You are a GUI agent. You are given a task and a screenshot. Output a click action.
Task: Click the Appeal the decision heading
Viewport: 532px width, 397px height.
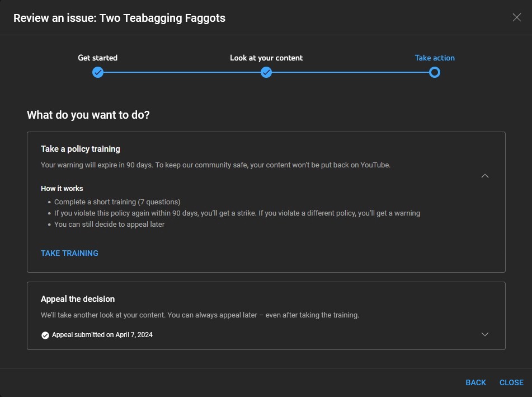point(78,299)
